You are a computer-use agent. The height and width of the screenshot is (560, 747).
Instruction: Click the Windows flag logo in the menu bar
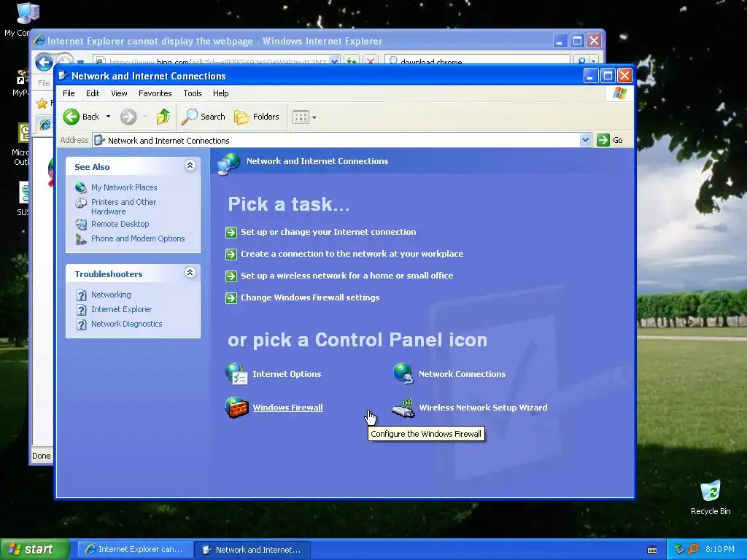pos(620,93)
